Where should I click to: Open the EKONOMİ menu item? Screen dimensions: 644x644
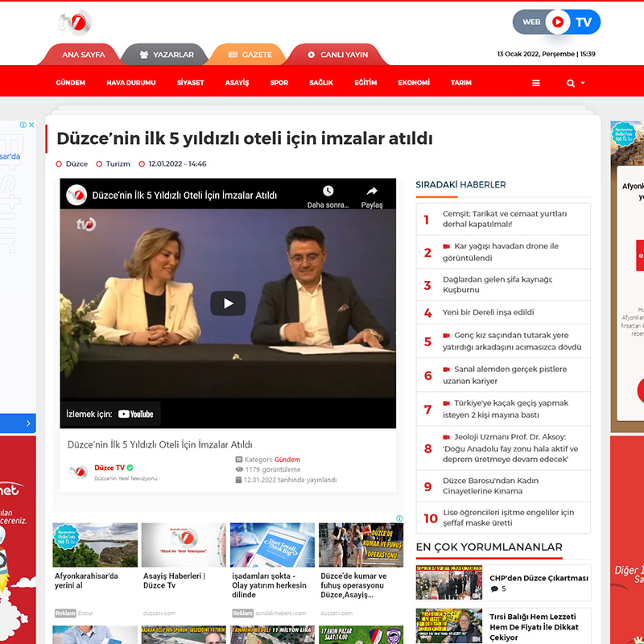[414, 83]
